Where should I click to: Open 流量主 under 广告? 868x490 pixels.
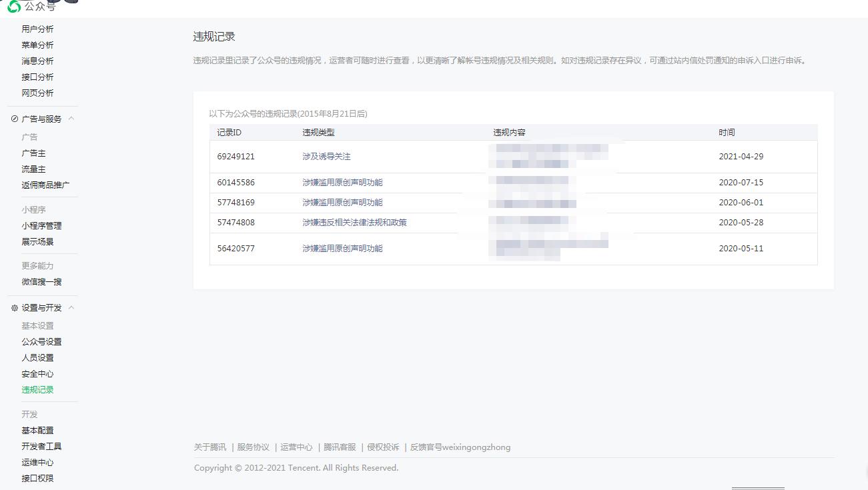pos(33,169)
